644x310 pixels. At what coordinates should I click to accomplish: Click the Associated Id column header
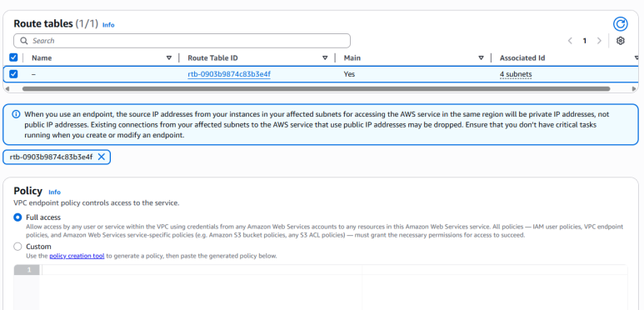(522, 57)
